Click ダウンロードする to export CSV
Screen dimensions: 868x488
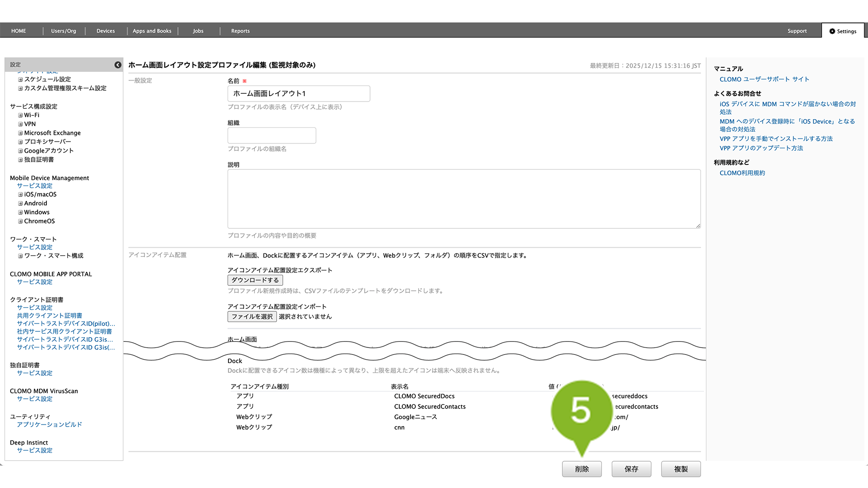[255, 280]
